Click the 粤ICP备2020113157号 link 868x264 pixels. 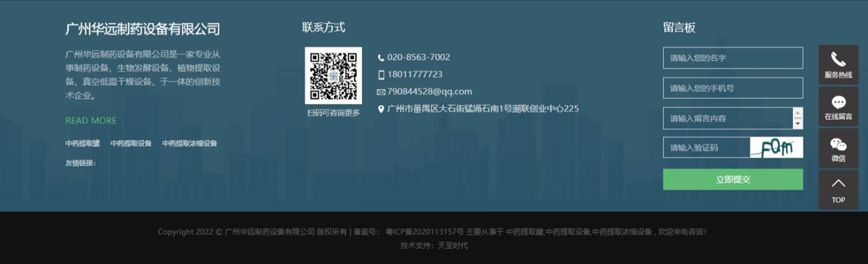coord(425,232)
